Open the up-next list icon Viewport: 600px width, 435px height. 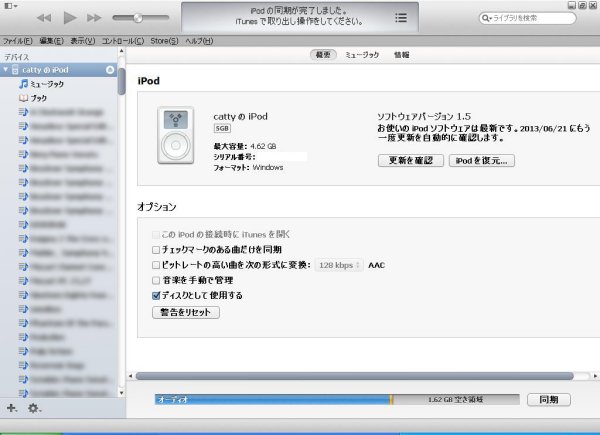401,18
